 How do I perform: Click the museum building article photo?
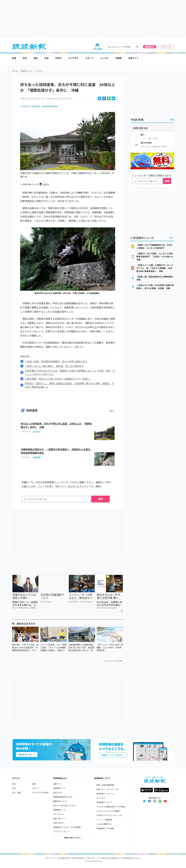pos(68,141)
